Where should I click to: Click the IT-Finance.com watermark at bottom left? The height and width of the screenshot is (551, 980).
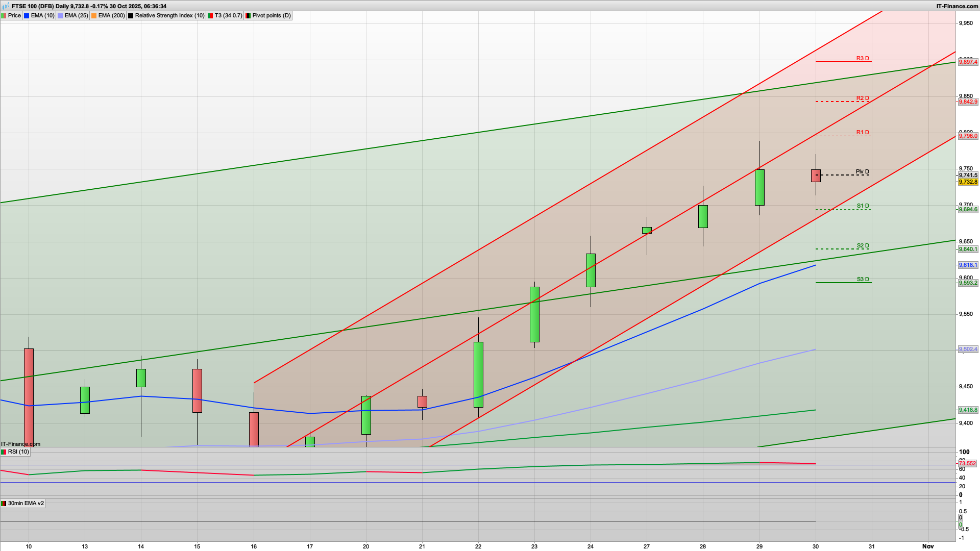[x=20, y=444]
